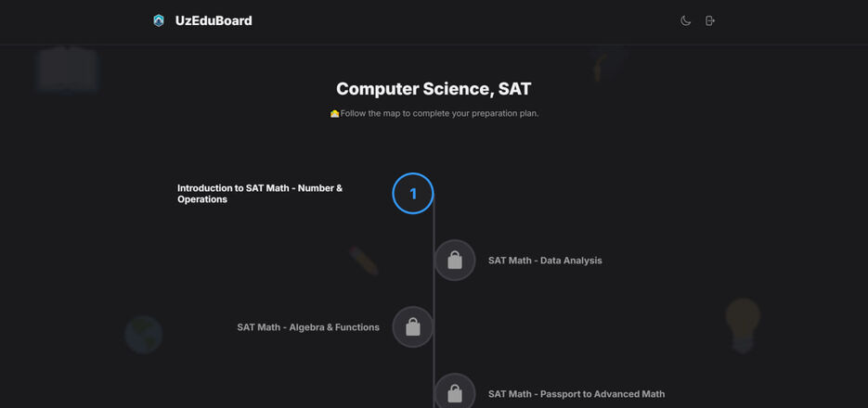The image size is (868, 408).
Task: Open Introduction to SAT Math - Number & Operations
Action: (260, 194)
